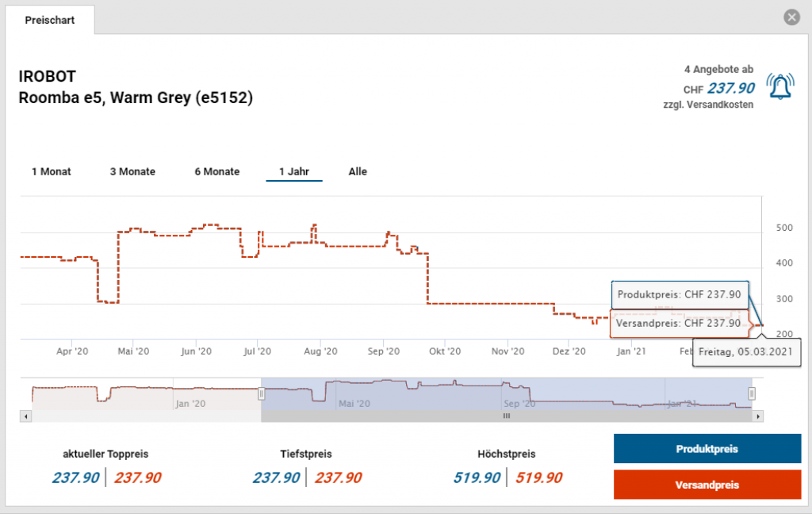Viewport: 812px width, 514px height.
Task: Open the Preischart tab
Action: tap(50, 20)
